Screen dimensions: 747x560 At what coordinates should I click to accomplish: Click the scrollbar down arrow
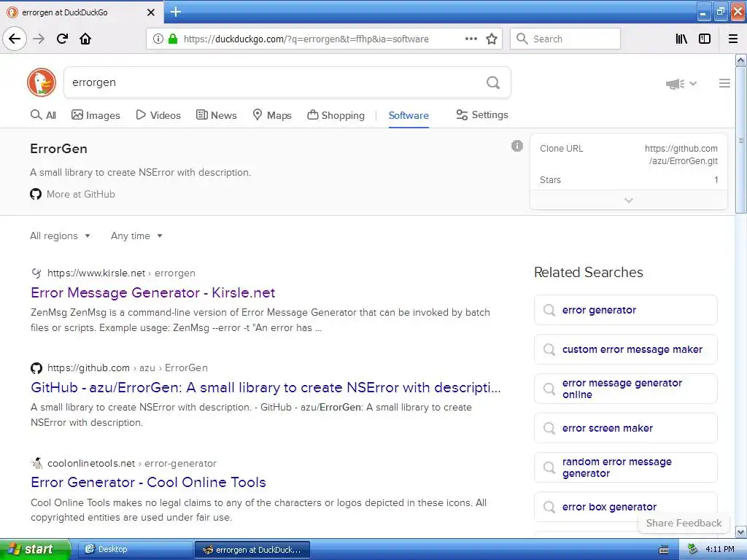tap(741, 532)
